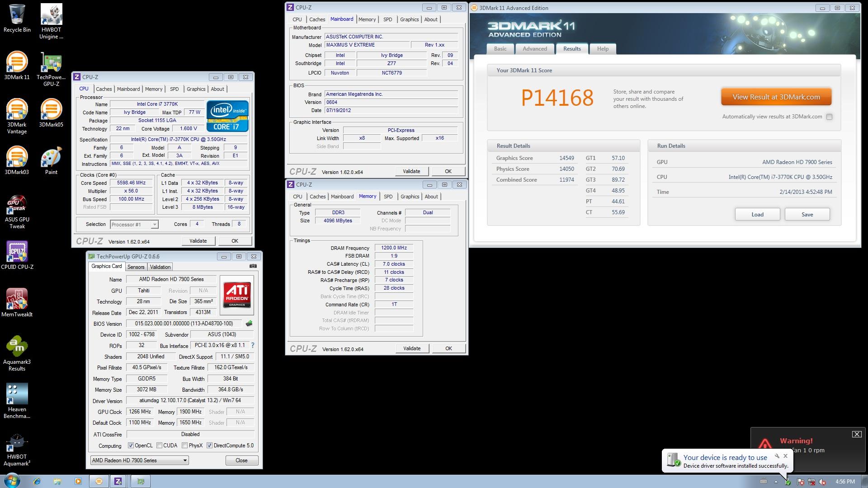The height and width of the screenshot is (488, 868).
Task: Click bus interface question mark in GPU-Z
Action: pyautogui.click(x=252, y=345)
